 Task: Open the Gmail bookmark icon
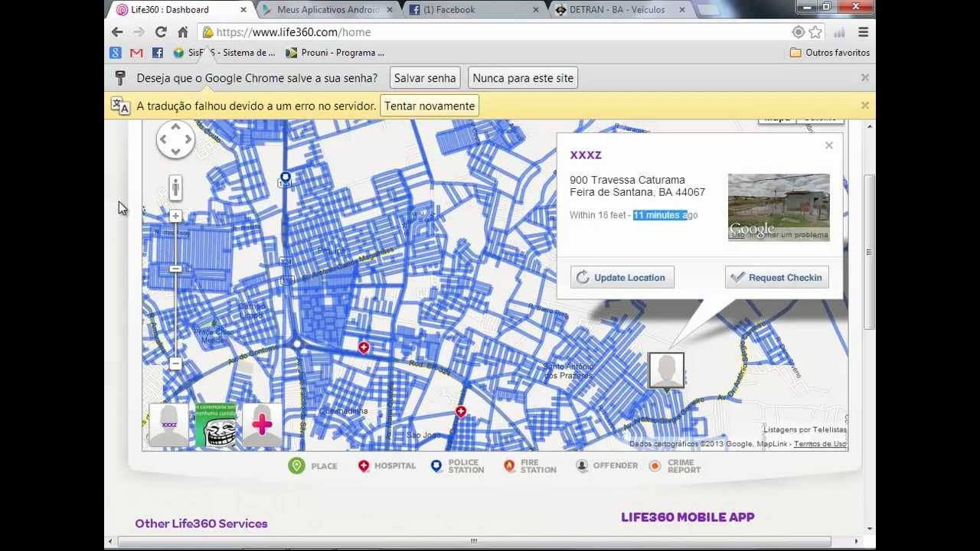[136, 53]
